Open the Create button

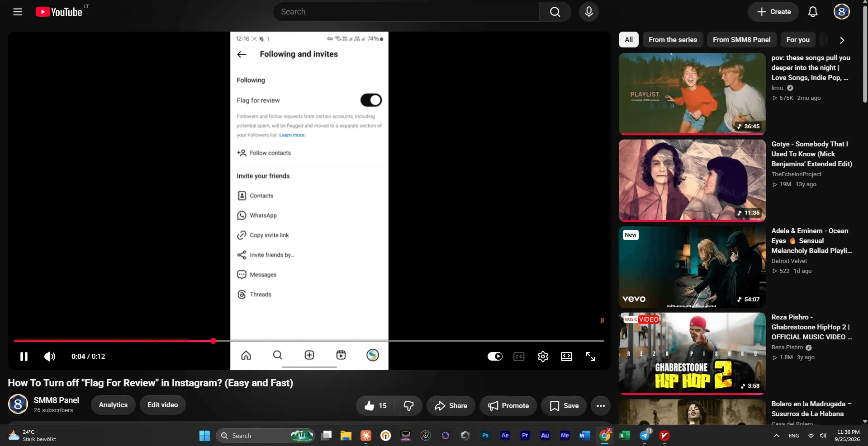773,12
